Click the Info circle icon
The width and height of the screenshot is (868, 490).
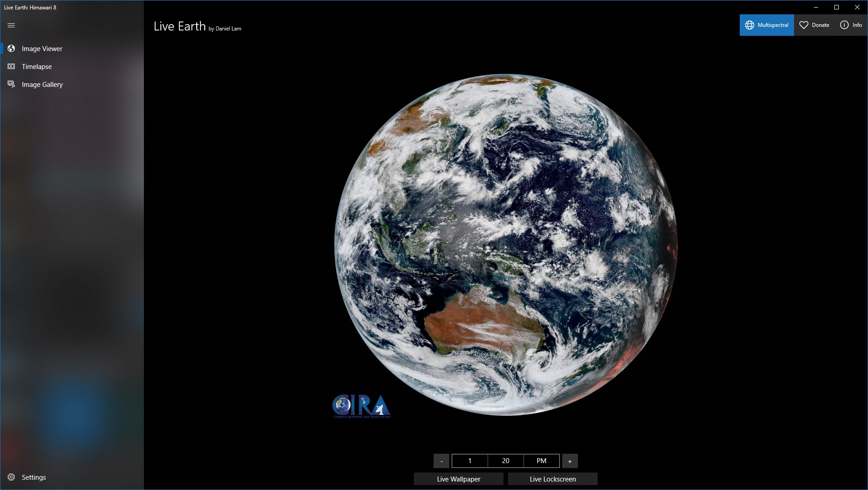[844, 25]
